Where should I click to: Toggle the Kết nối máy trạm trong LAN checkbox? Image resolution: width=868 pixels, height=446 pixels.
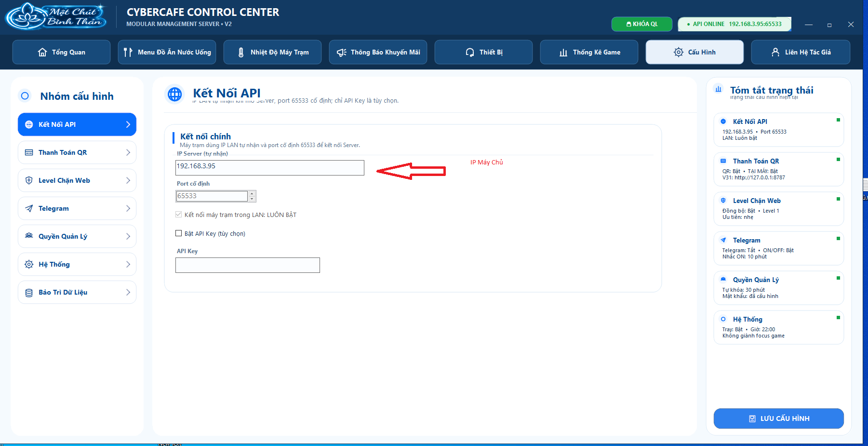[x=179, y=215]
